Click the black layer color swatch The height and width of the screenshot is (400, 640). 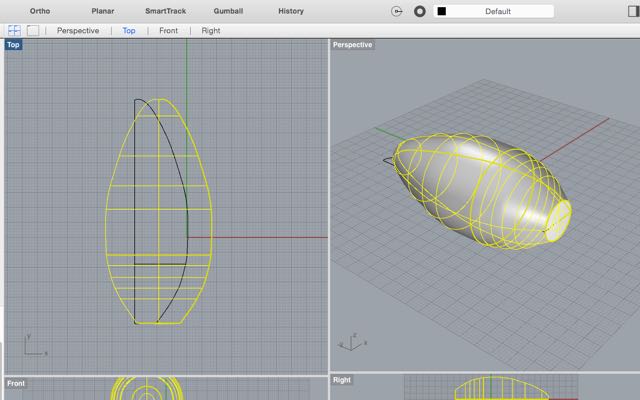click(442, 11)
